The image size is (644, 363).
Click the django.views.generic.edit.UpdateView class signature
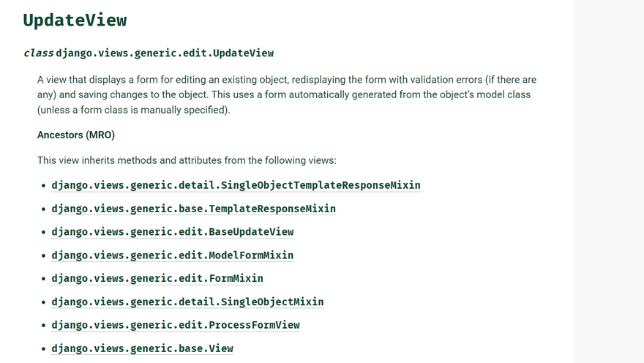tap(165, 53)
